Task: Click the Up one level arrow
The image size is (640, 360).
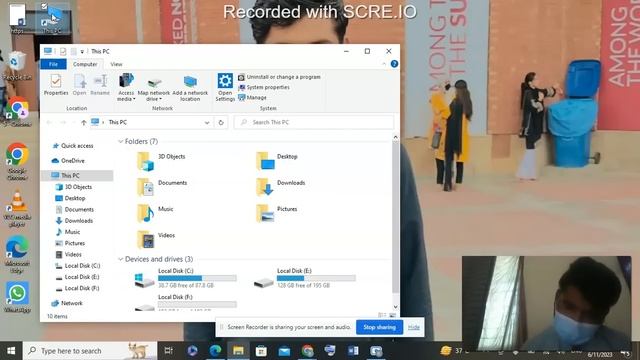Action: pos(83,122)
